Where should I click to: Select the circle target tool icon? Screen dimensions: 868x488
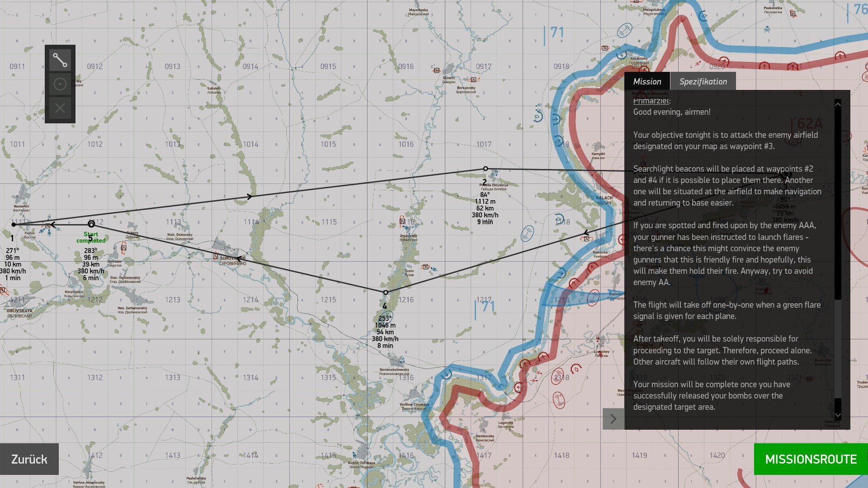coord(60,84)
